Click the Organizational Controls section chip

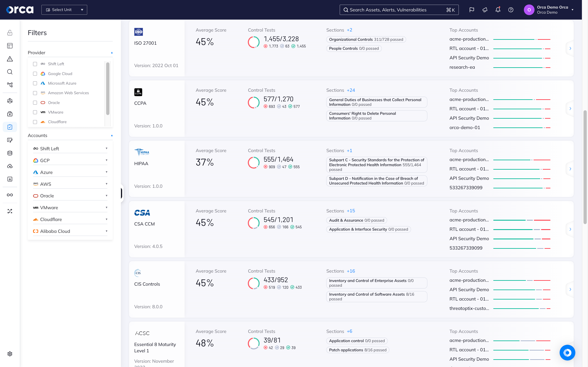(x=366, y=39)
